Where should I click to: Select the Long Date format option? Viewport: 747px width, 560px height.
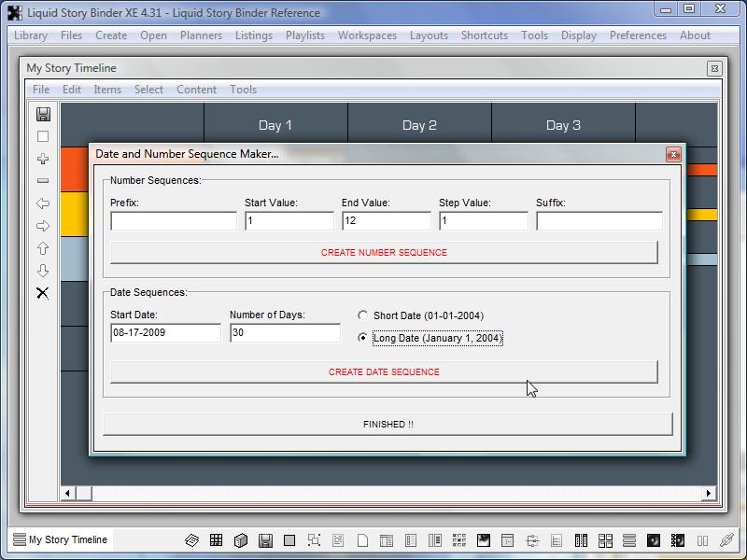point(363,338)
